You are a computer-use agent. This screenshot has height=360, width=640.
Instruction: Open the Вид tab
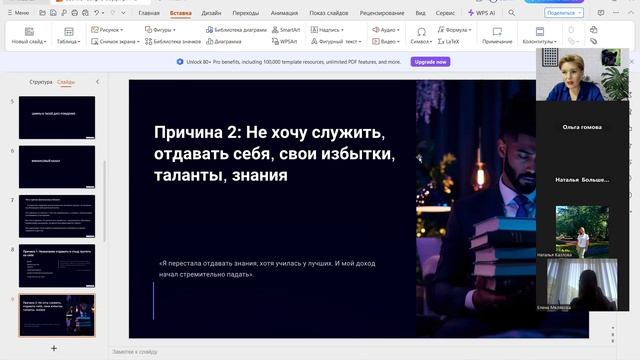pos(420,13)
